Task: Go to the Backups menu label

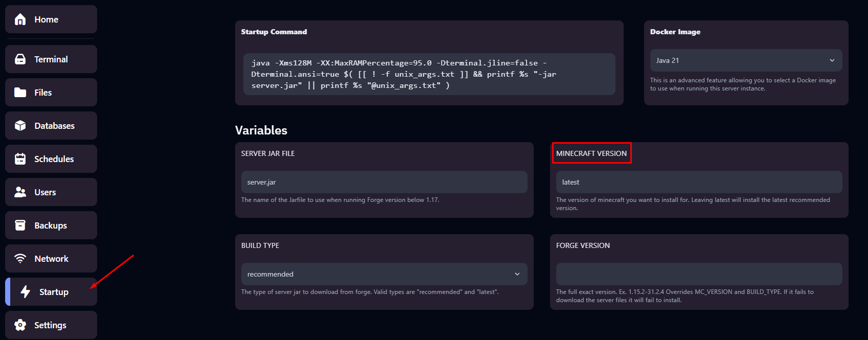Action: (x=51, y=225)
